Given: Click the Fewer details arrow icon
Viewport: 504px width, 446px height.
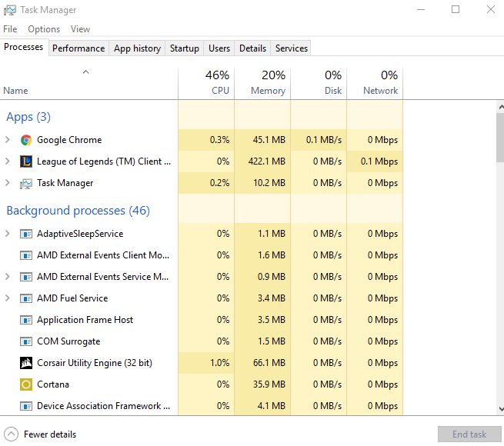Looking at the screenshot, I should [x=12, y=434].
